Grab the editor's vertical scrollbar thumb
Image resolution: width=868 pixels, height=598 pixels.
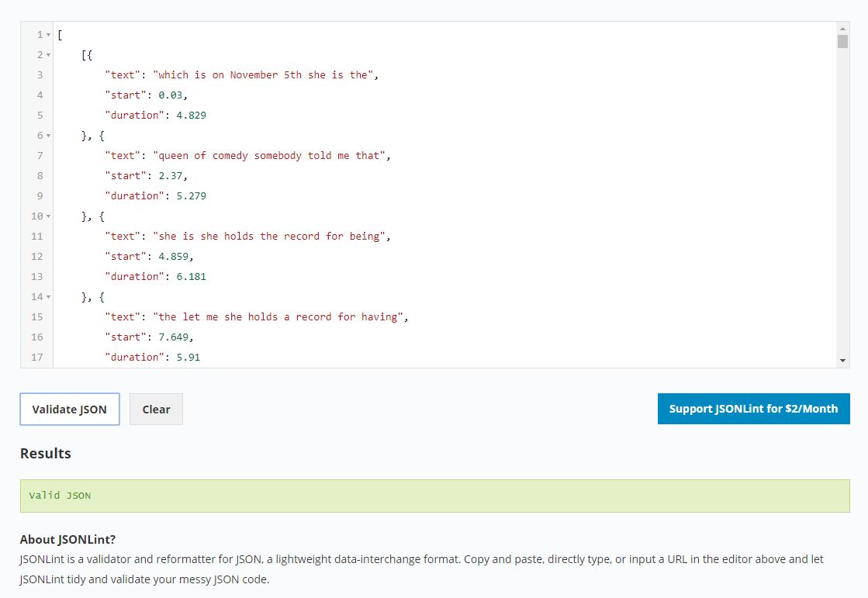[842, 42]
